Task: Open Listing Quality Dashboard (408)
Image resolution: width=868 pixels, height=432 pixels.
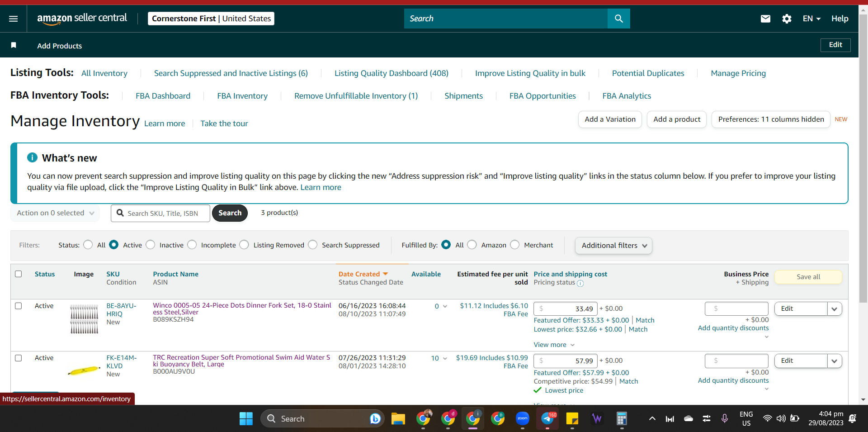Action: tap(392, 73)
